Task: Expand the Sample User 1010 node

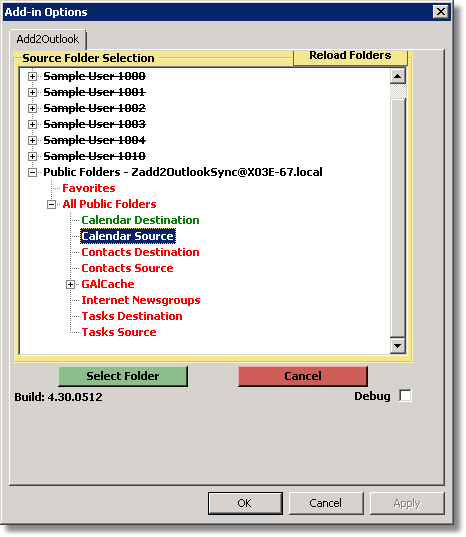Action: click(x=32, y=156)
